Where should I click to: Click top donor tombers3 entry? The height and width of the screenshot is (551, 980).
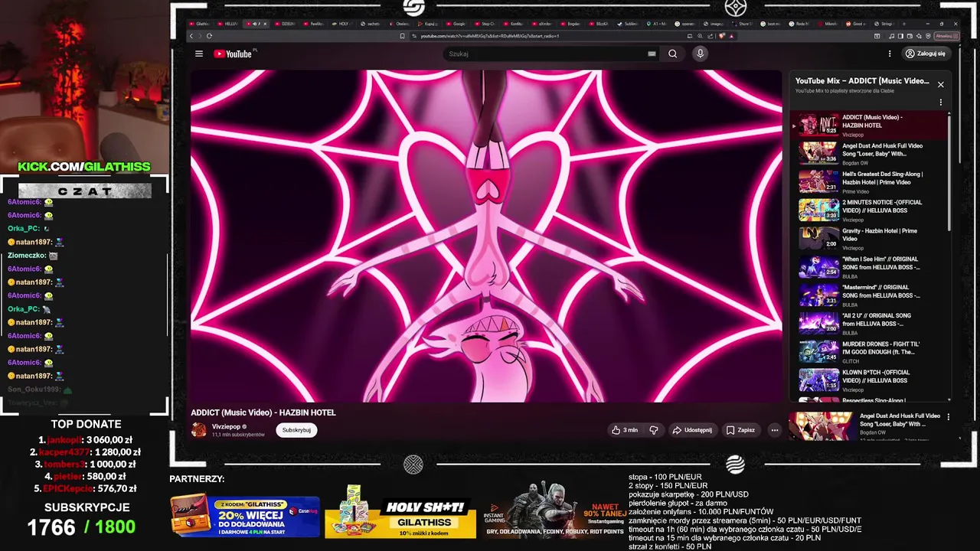point(85,465)
